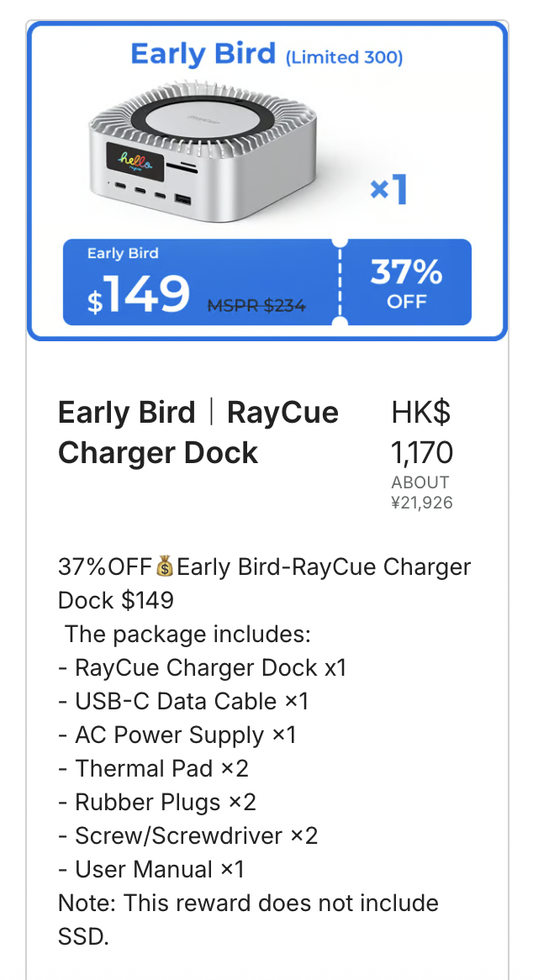
Task: Click the HK$ 1,170 pledge amount
Action: pos(422,433)
